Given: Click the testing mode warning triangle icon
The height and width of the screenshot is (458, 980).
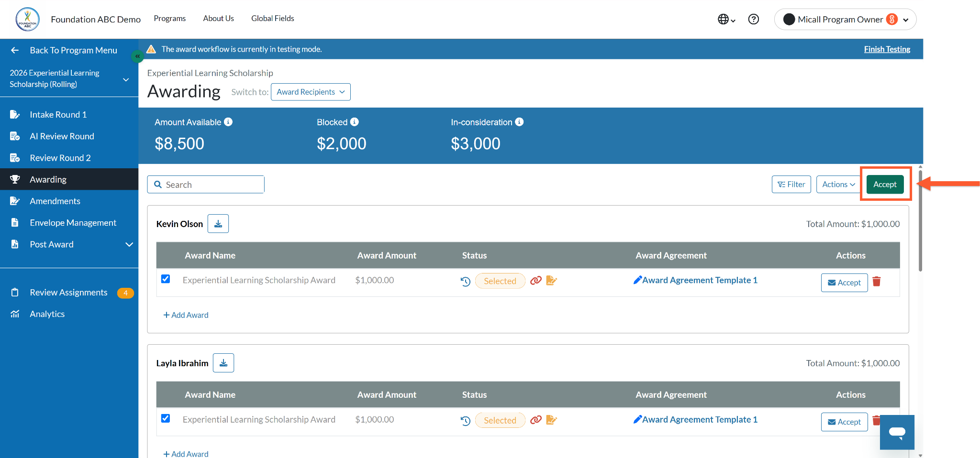Looking at the screenshot, I should [x=151, y=49].
